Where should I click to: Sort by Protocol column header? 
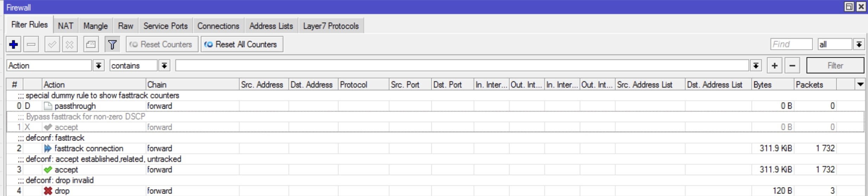tap(363, 84)
